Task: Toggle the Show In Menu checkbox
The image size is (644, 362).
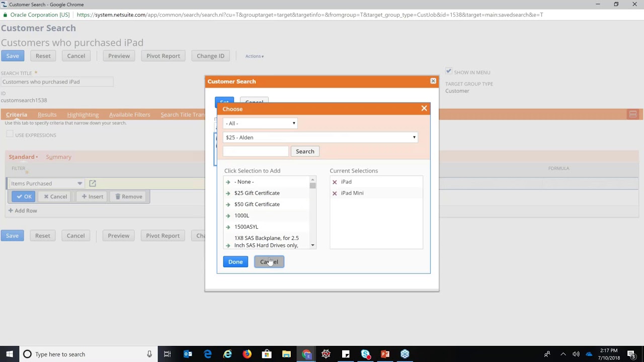Action: [448, 72]
